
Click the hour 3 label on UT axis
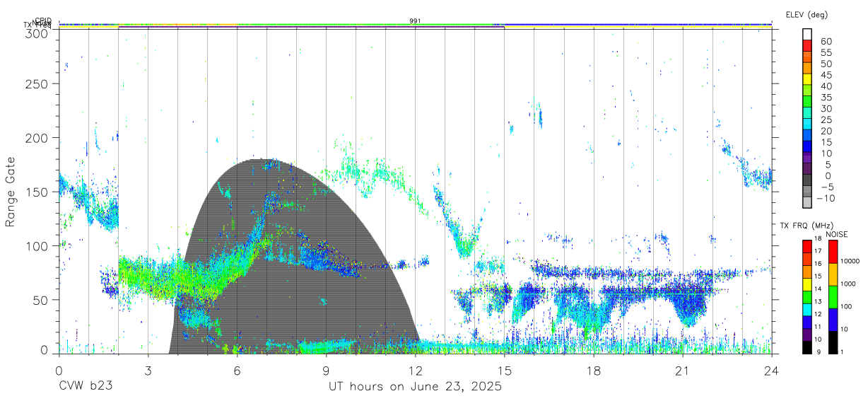pyautogui.click(x=148, y=370)
